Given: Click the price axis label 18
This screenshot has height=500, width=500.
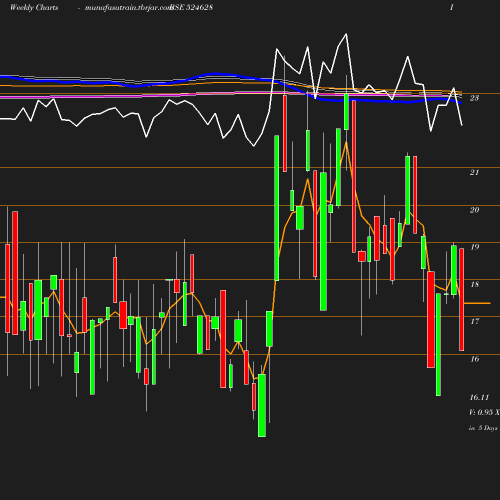Looking at the screenshot, I should pos(474,284).
